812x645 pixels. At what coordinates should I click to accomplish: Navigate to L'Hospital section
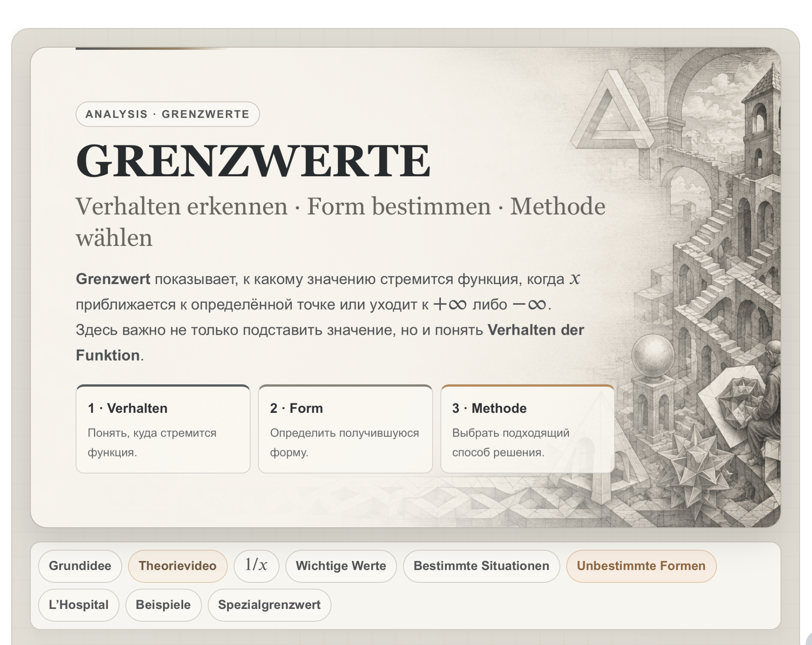(x=79, y=605)
